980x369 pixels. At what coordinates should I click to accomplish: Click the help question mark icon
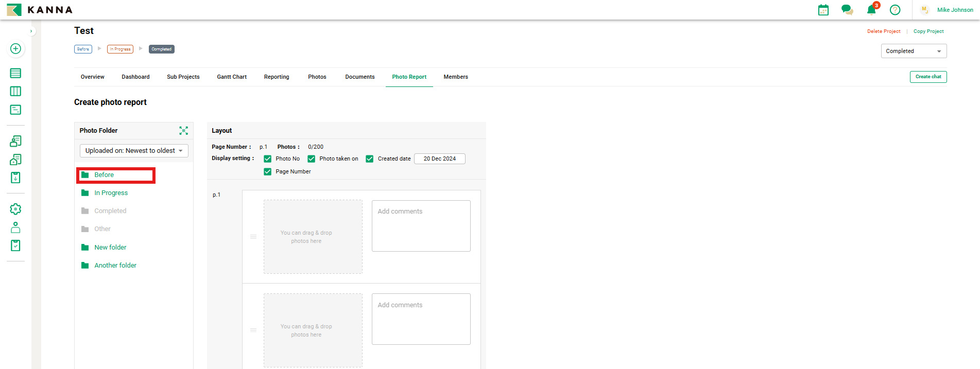[x=895, y=10]
